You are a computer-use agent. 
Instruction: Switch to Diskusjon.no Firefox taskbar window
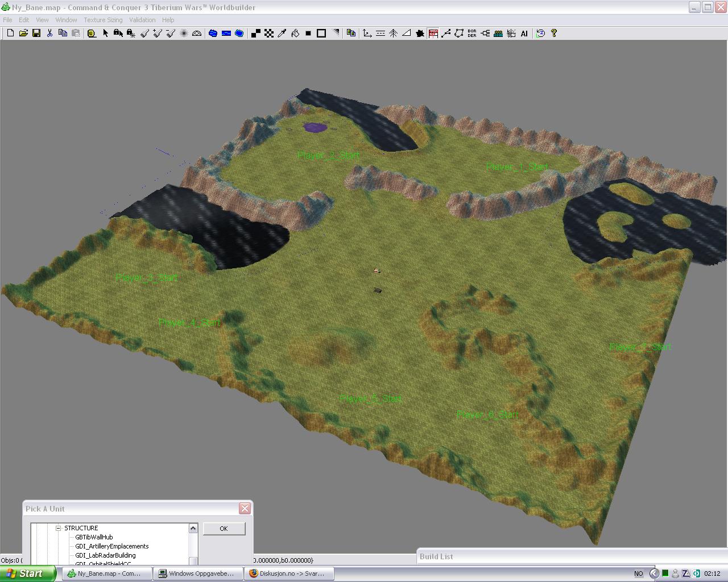(x=290, y=573)
